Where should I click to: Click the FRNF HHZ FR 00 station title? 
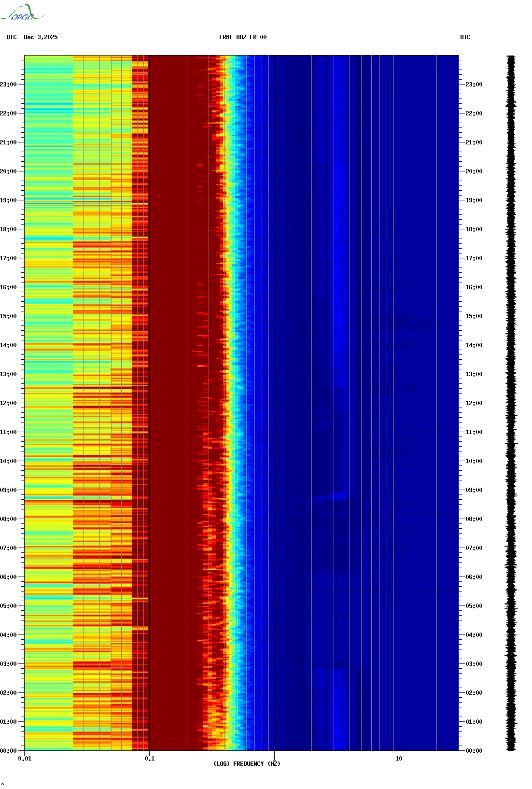coord(242,37)
